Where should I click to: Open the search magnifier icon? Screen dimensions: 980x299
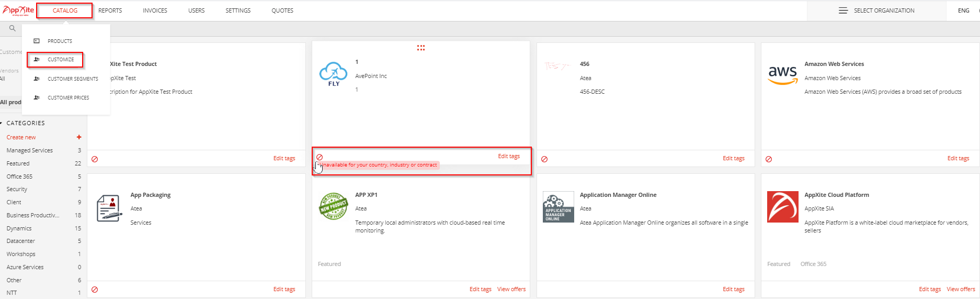(x=13, y=28)
